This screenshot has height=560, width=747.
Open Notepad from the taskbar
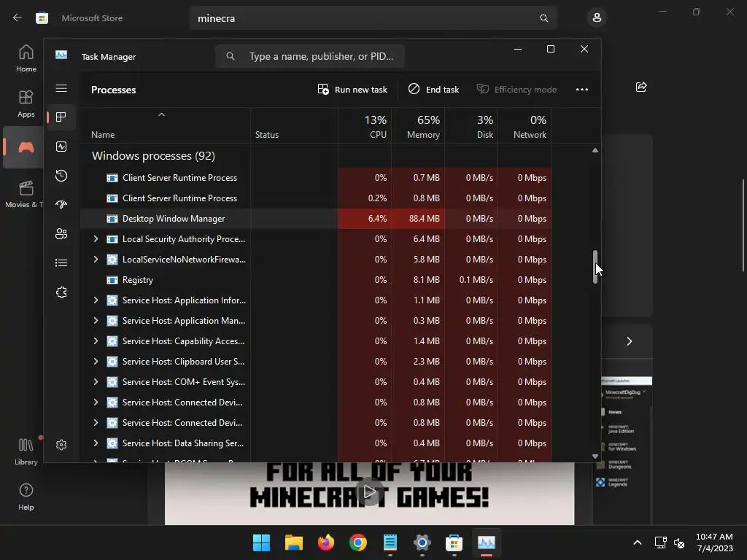click(390, 542)
